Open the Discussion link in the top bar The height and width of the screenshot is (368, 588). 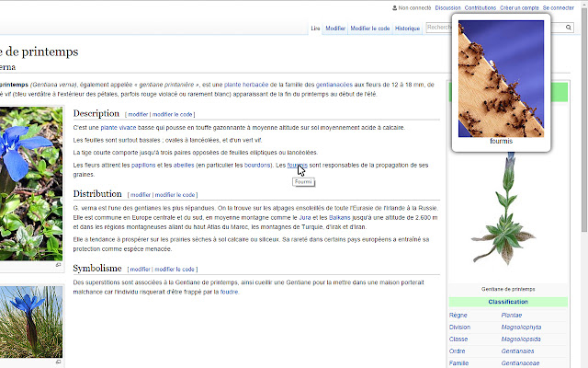click(x=447, y=7)
